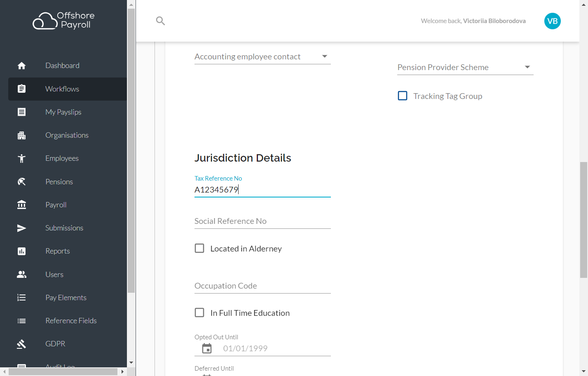Open the Reports page
Screen dimensions: 588x376
tap(68, 251)
